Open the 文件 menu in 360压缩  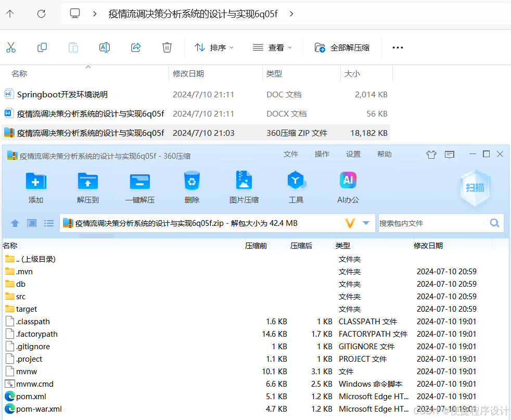click(291, 154)
